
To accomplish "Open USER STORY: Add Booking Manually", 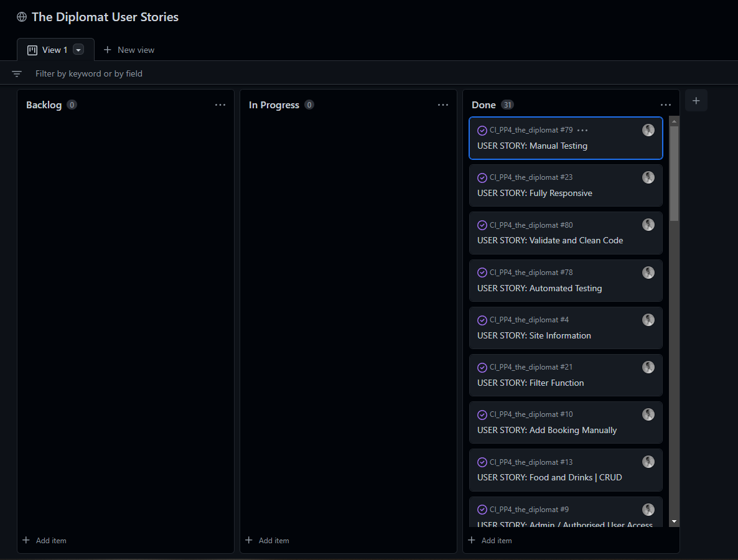I will click(x=547, y=430).
